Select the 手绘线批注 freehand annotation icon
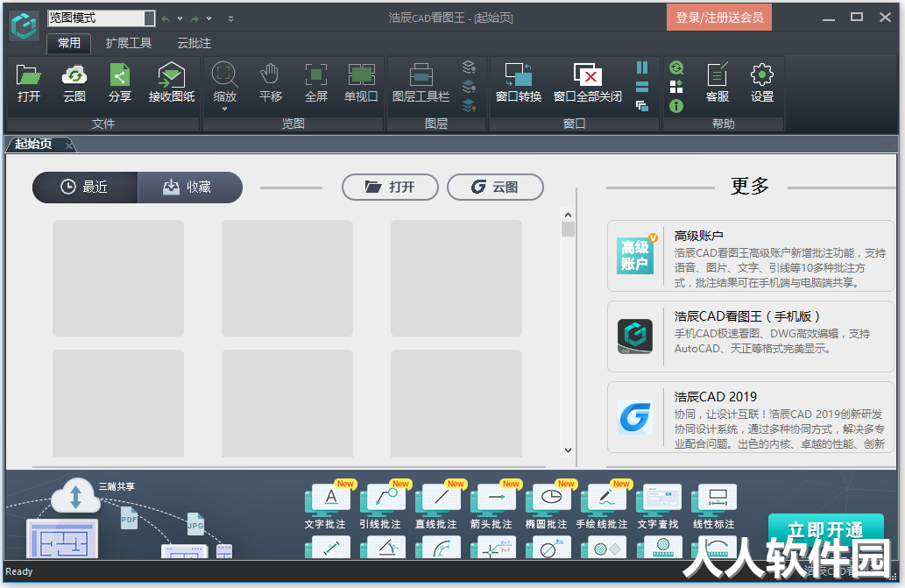This screenshot has width=905, height=588. pos(604,498)
